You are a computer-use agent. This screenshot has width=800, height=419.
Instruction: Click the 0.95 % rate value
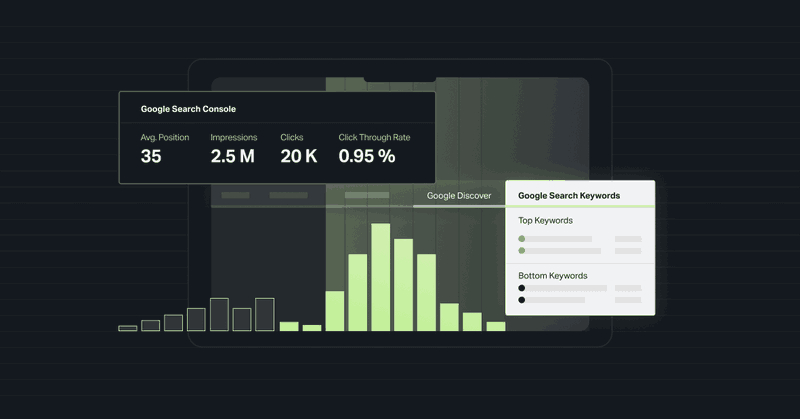pos(367,156)
